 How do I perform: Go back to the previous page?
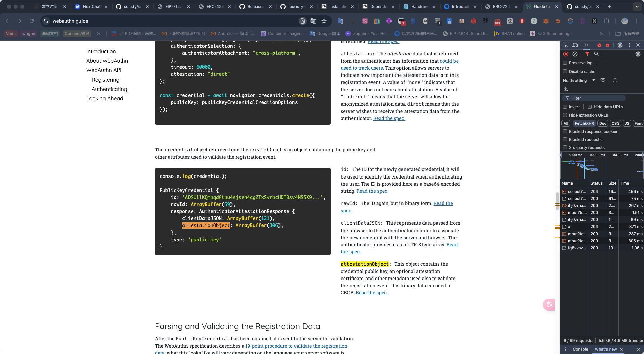7,21
